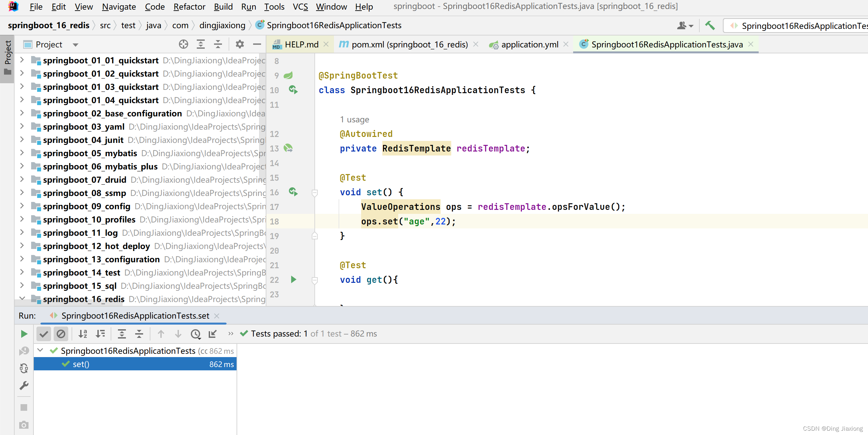The image size is (868, 435).
Task: Open the File menu
Action: (36, 6)
